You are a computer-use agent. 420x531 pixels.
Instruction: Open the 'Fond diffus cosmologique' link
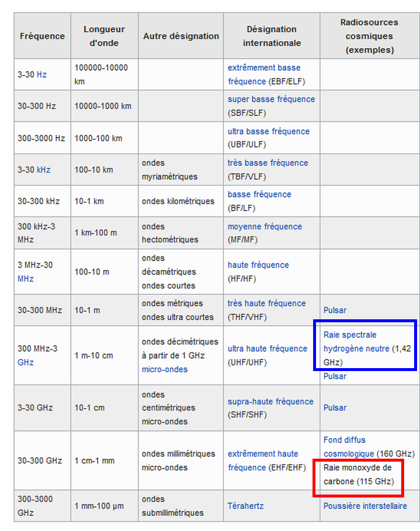point(349,447)
